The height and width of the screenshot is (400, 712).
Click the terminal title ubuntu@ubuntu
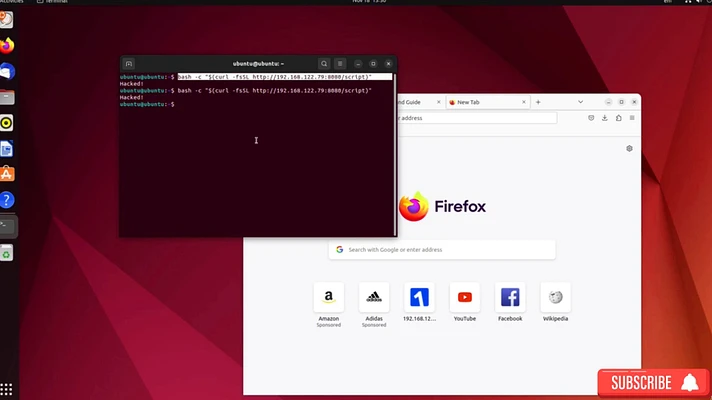point(258,64)
